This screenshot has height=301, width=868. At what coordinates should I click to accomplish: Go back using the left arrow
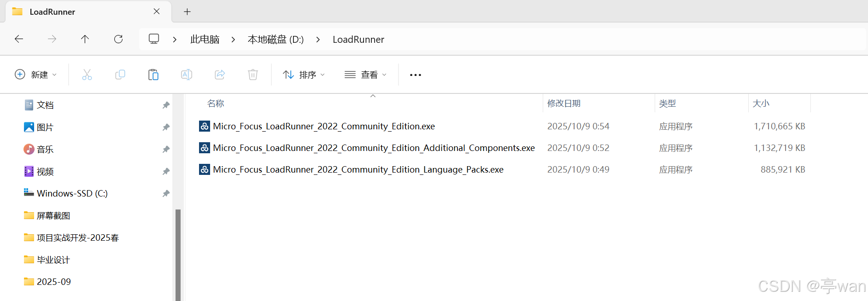click(19, 39)
